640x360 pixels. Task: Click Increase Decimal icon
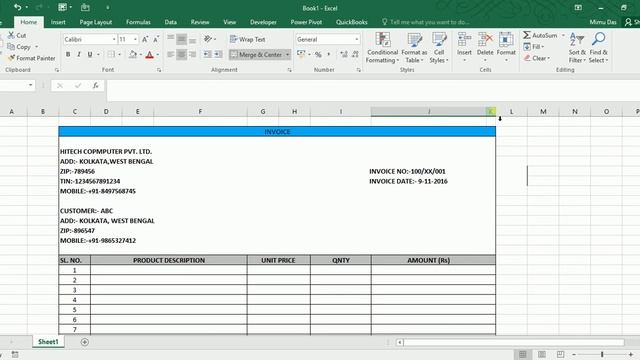click(344, 54)
